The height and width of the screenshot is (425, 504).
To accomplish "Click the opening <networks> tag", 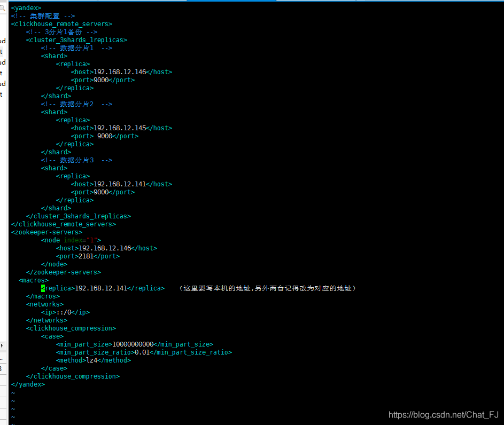I will (x=45, y=304).
